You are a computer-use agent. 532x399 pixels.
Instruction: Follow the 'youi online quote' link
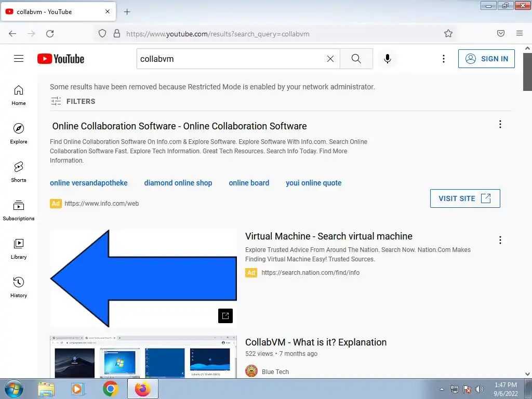(x=313, y=183)
